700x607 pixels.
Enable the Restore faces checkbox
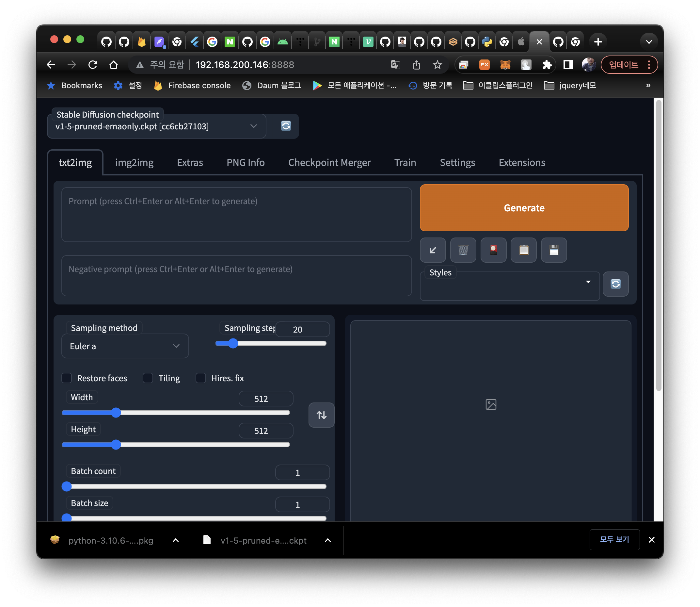67,378
